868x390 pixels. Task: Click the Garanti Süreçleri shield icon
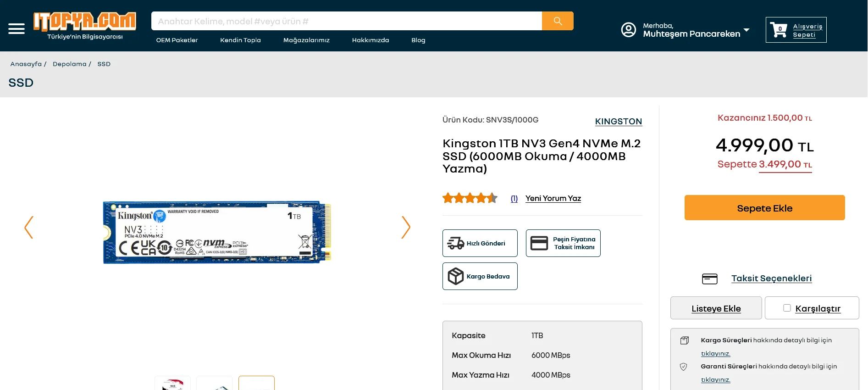pos(684,367)
